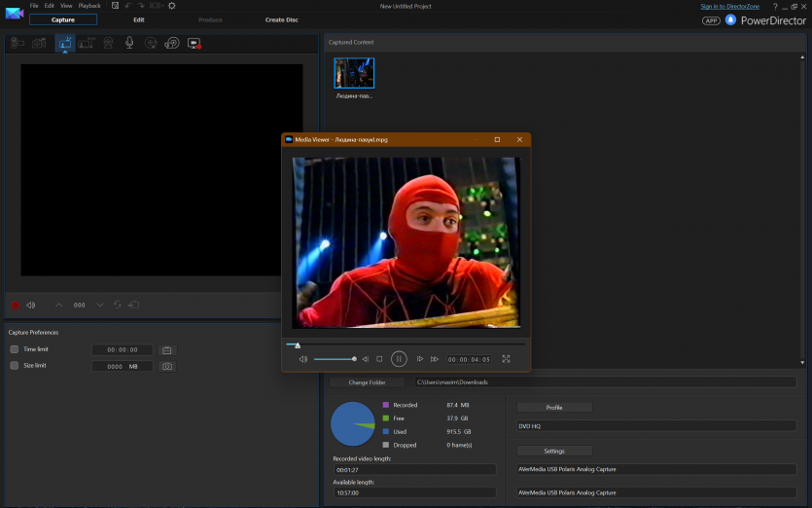
Task: Click the up chevron next to 000 counter
Action: coord(58,305)
